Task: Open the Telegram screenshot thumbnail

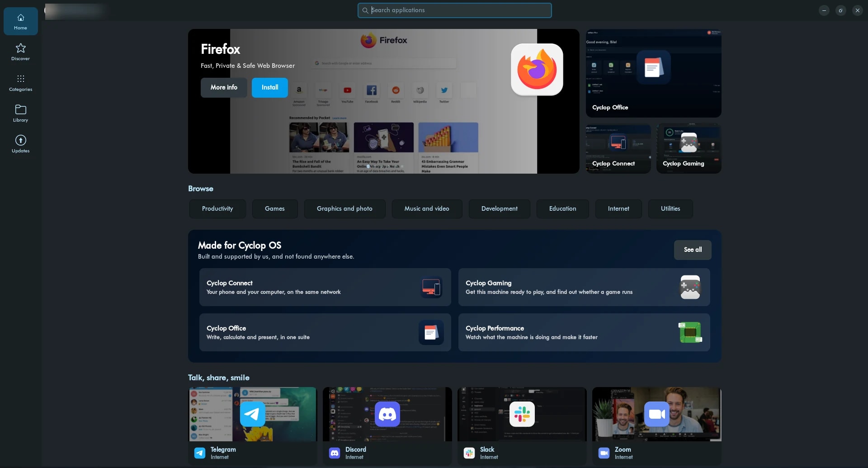Action: click(253, 414)
